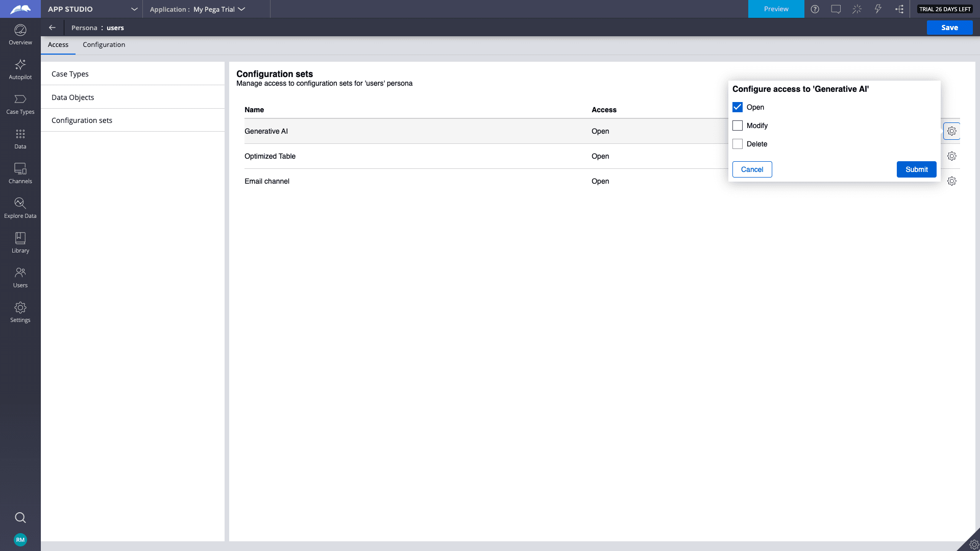
Task: Select the Generative AI row name
Action: pyautogui.click(x=266, y=131)
